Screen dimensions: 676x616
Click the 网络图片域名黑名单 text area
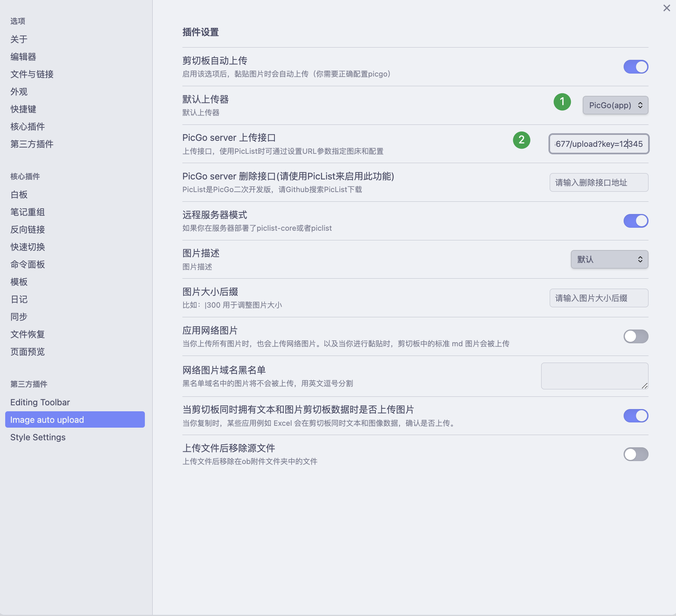[x=594, y=376]
